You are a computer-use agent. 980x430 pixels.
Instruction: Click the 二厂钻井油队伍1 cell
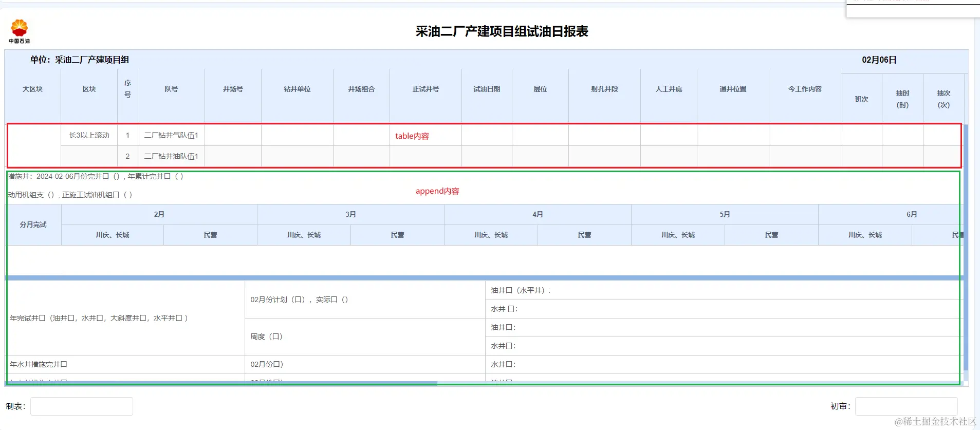click(171, 156)
